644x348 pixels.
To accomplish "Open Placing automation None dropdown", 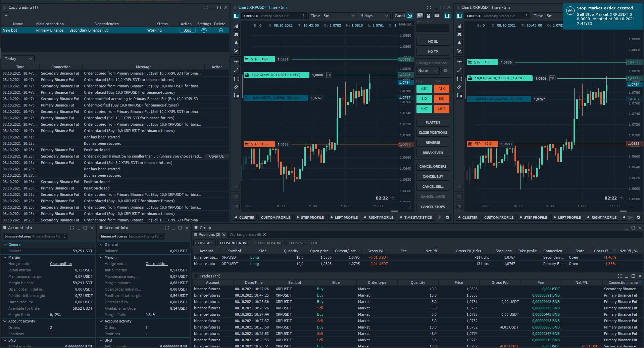I will tap(428, 71).
